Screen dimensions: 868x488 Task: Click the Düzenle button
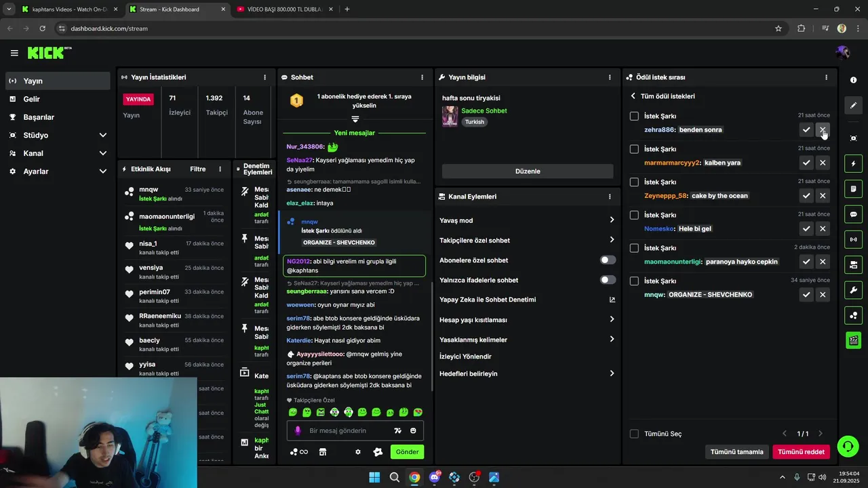(528, 171)
